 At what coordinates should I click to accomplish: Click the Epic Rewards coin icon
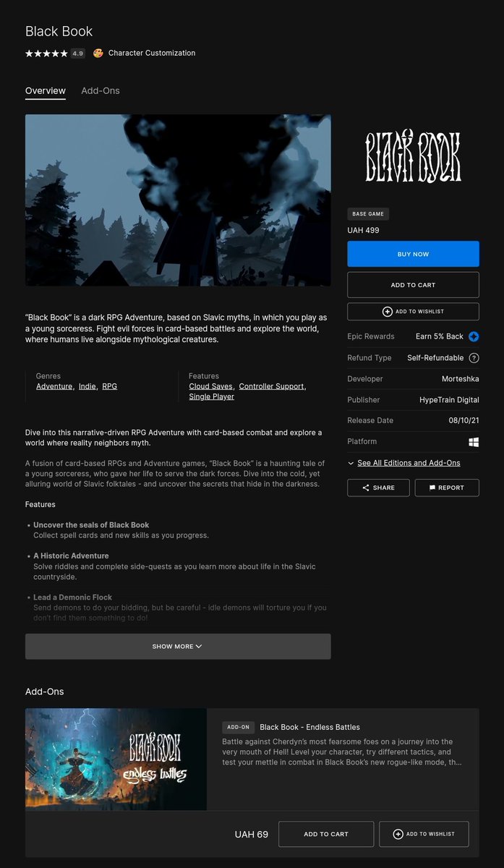[474, 336]
